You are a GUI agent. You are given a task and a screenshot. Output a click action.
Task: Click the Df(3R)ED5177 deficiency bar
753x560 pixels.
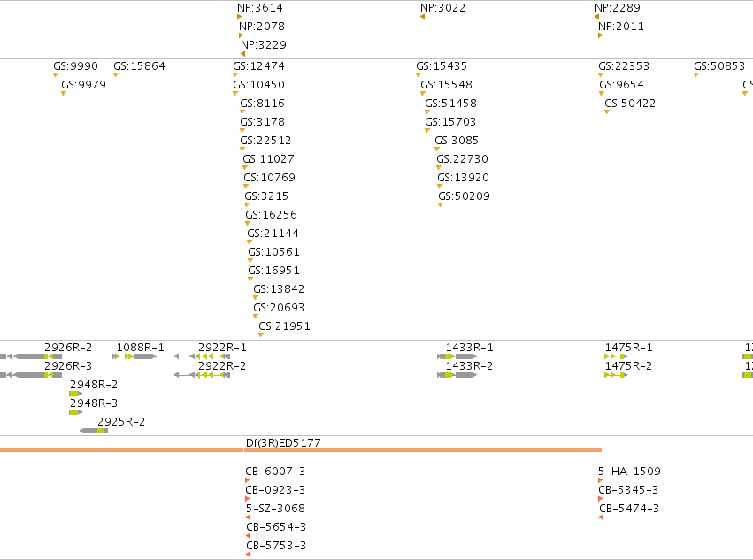pyautogui.click(x=301, y=450)
